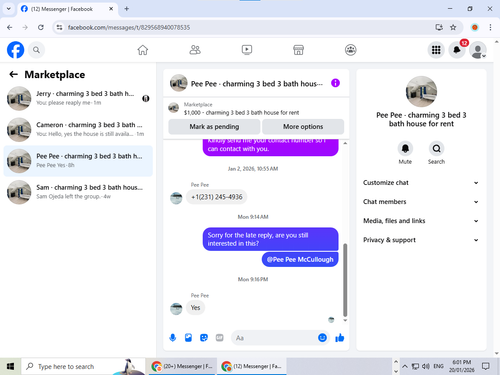500x375 pixels.
Task: Open the Marketplace storefront icon
Action: 298,50
